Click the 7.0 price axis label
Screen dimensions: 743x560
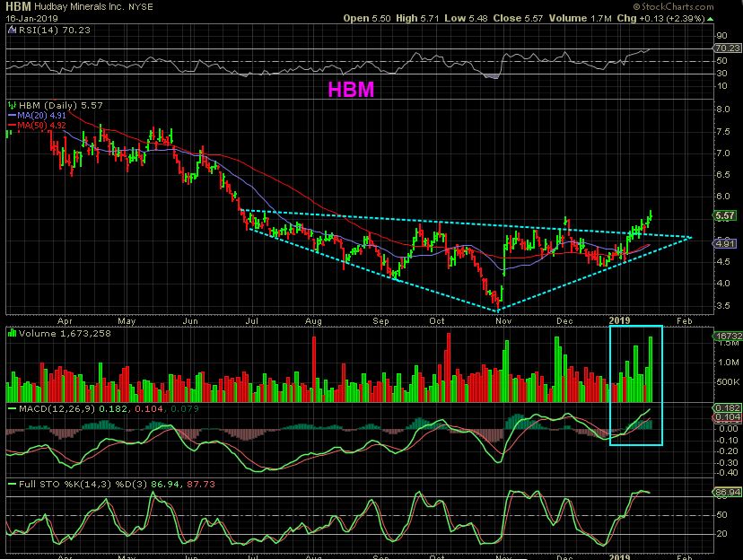pos(723,153)
